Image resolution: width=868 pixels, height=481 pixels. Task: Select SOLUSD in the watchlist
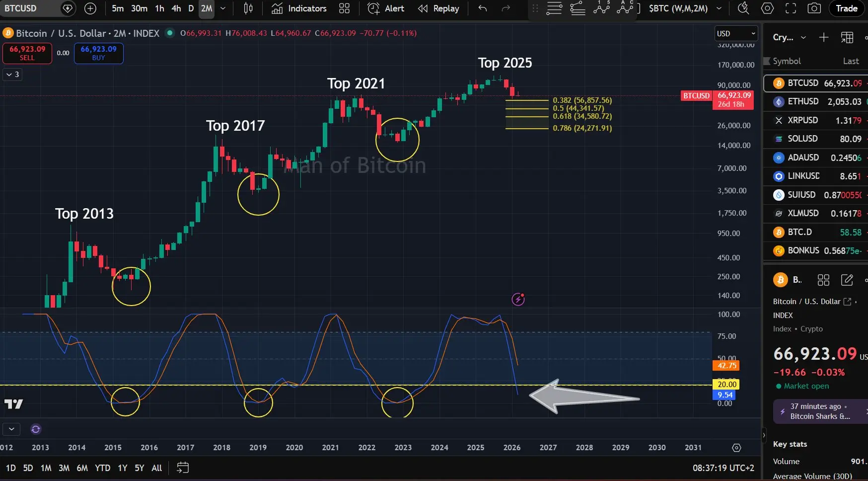[x=816, y=139]
